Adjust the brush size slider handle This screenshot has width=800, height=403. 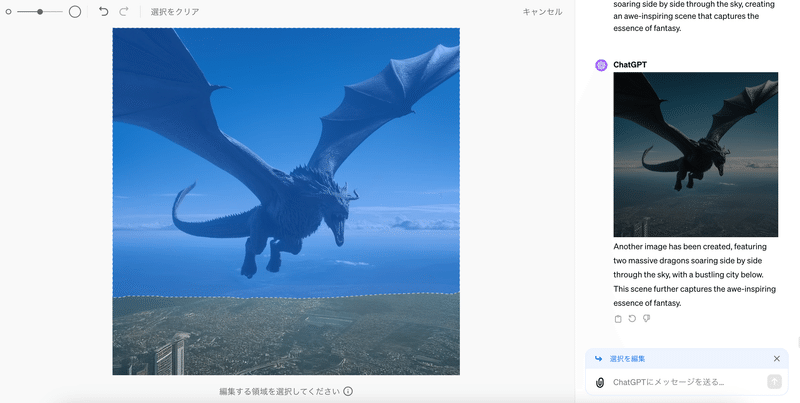click(40, 12)
